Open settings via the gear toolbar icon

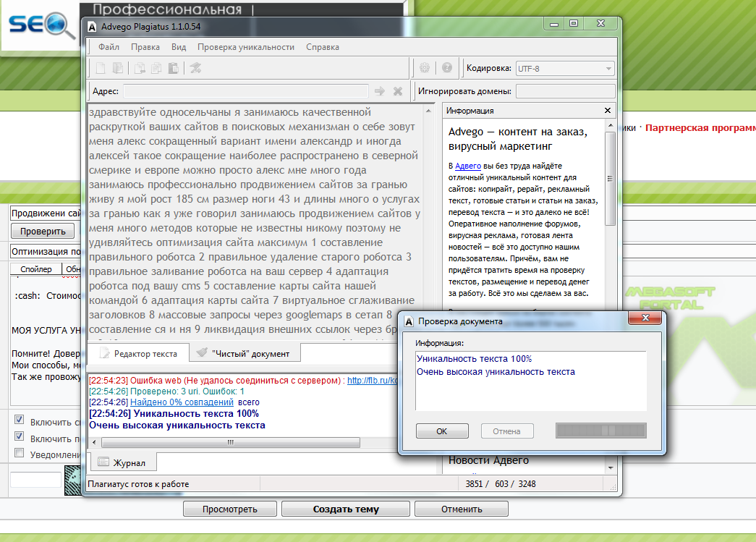click(x=424, y=68)
